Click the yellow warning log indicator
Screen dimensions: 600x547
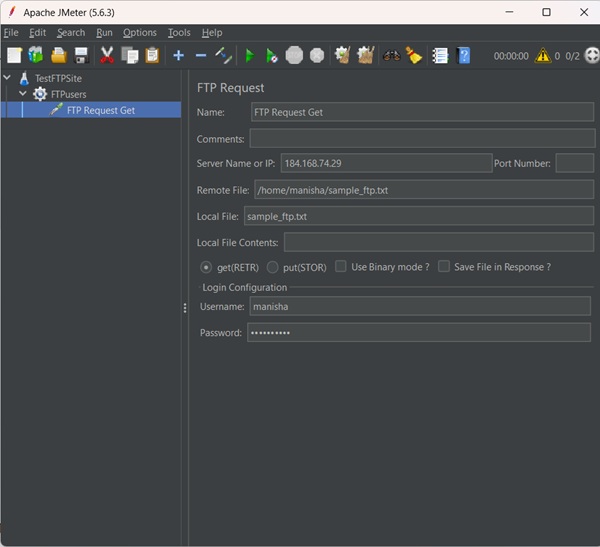(x=543, y=56)
